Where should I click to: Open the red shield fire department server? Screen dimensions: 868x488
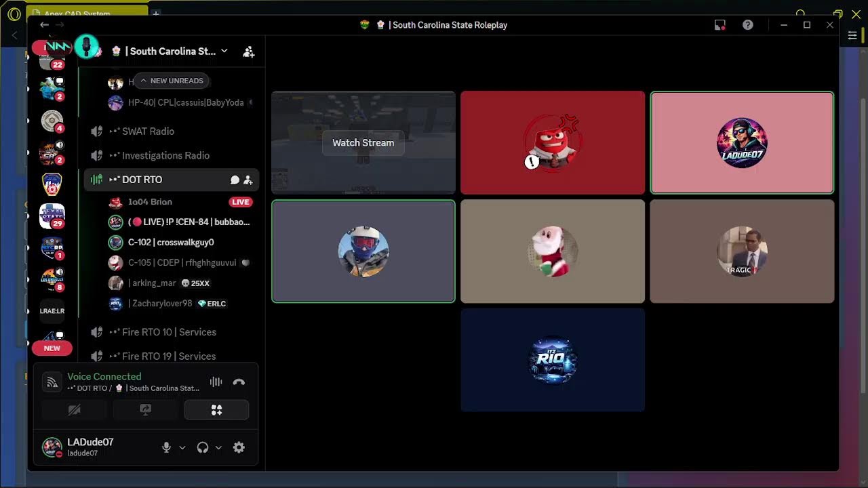tap(52, 184)
